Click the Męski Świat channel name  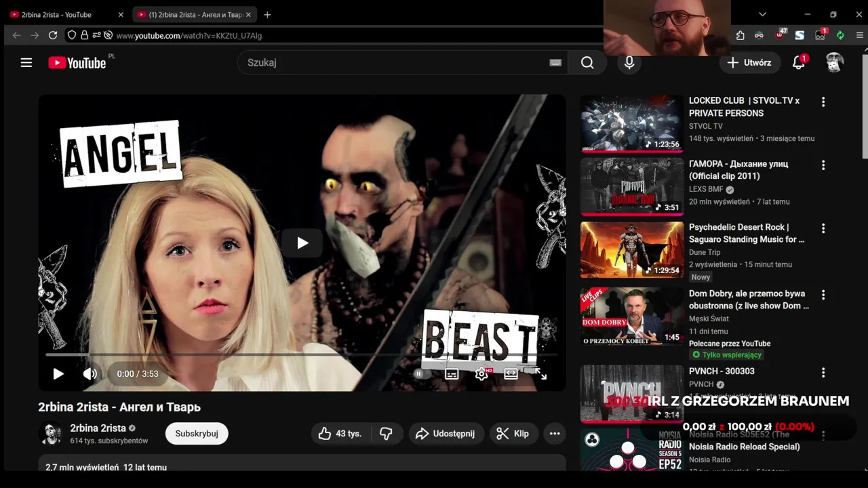(709, 319)
